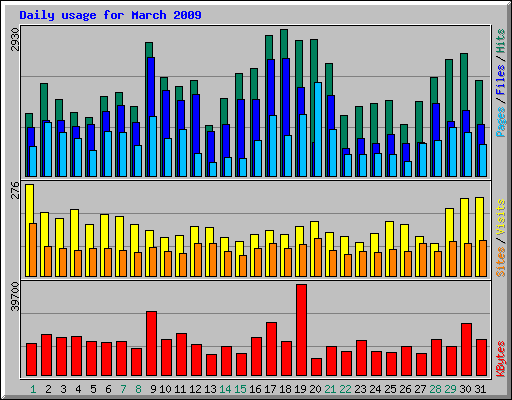
Task: Select day label 25 on the x-axis
Action: [390, 389]
